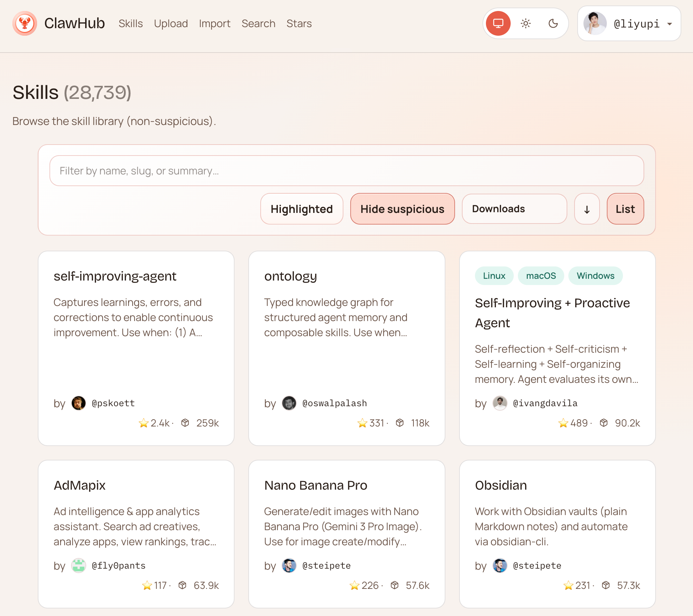Select the system theme monitor icon

pos(498,23)
